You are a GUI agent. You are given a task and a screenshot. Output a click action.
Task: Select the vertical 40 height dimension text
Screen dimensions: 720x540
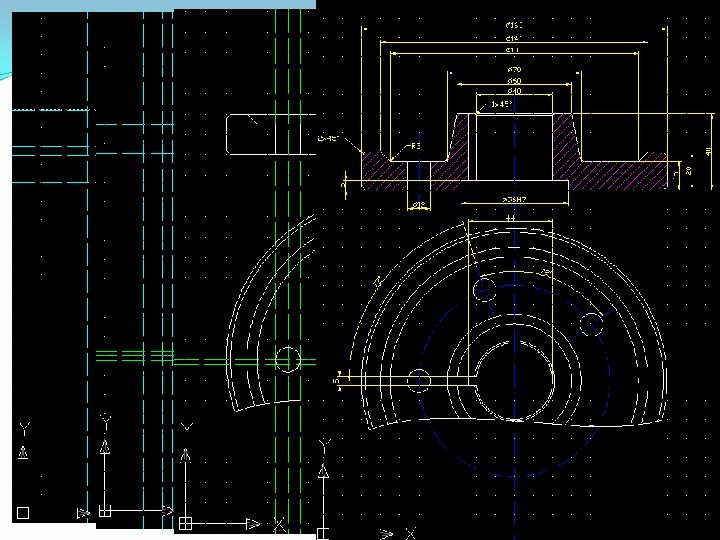[709, 151]
